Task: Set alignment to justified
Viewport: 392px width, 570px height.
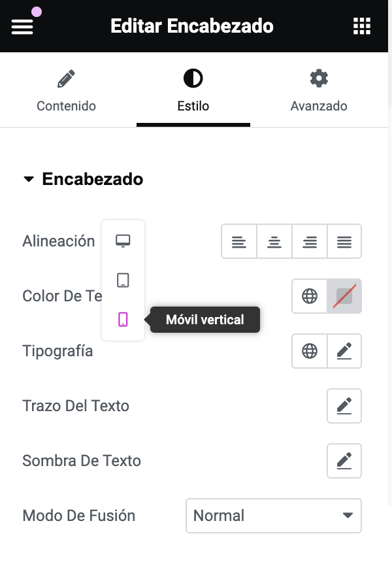Action: pos(344,242)
